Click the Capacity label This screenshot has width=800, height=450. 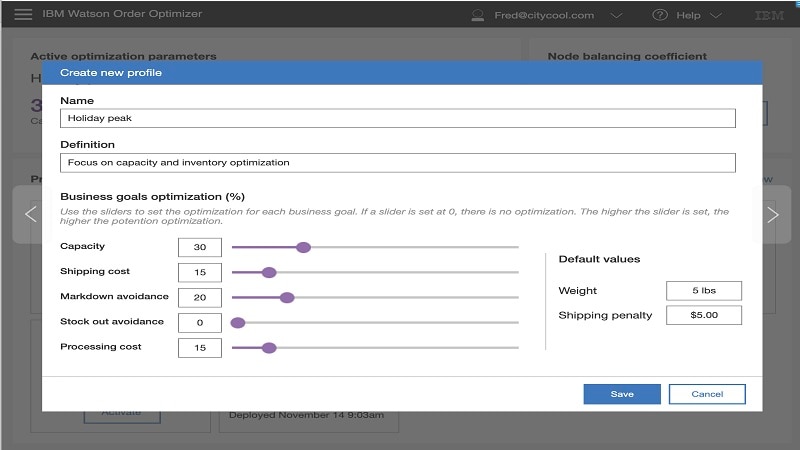[82, 246]
